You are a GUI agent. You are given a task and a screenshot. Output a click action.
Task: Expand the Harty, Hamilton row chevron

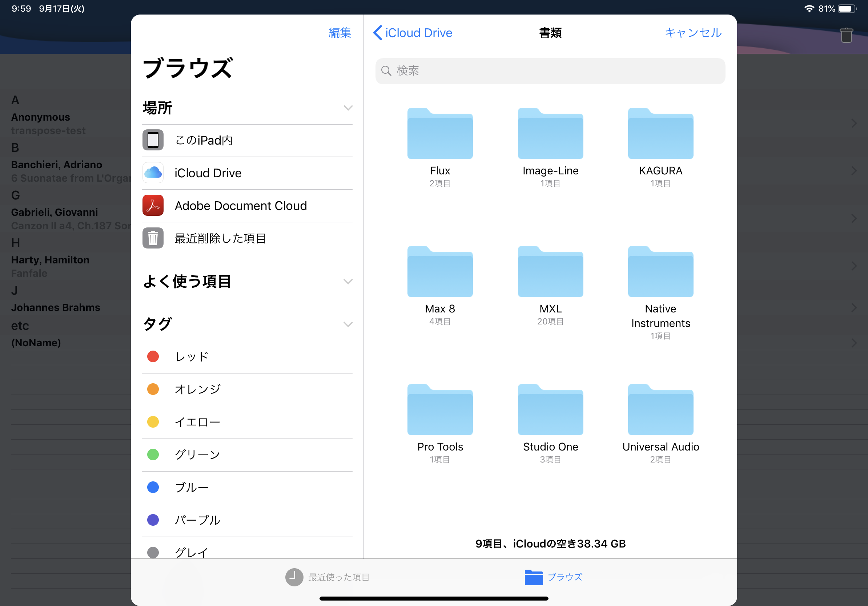(x=853, y=266)
